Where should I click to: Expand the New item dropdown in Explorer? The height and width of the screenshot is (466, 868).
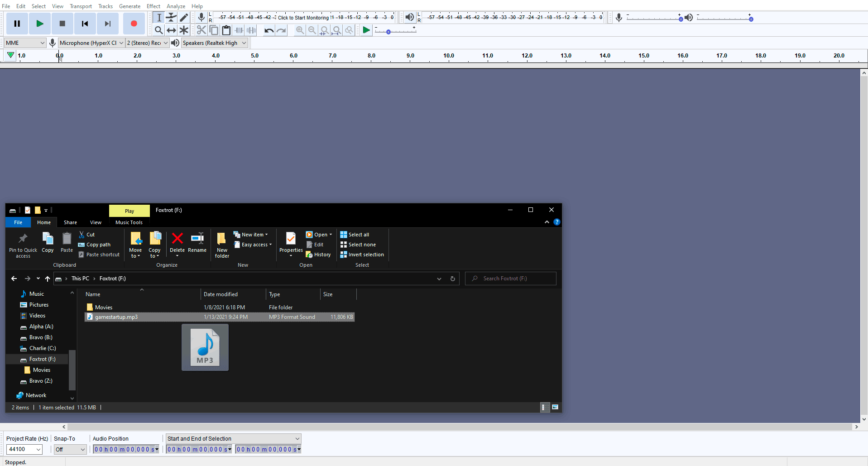251,235
